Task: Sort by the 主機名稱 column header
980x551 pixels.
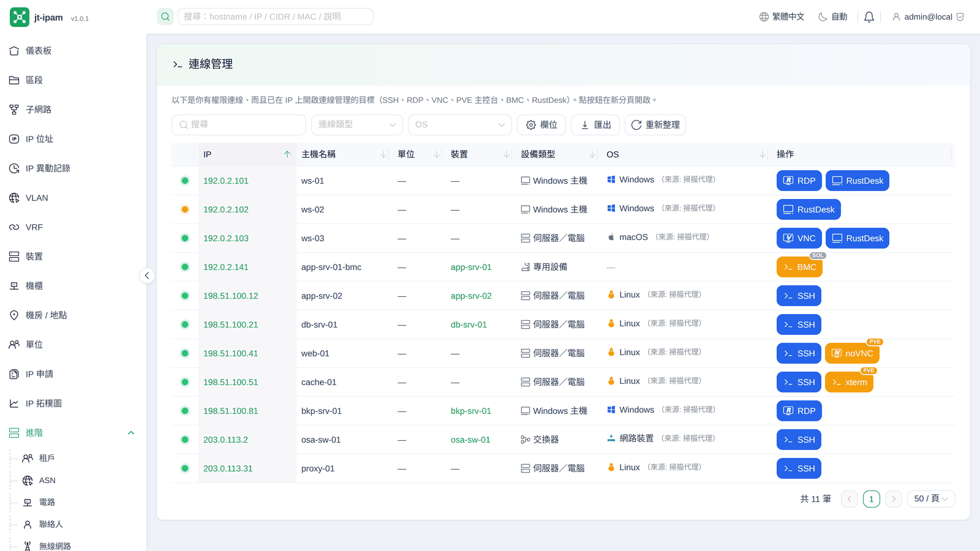Action: click(x=344, y=154)
